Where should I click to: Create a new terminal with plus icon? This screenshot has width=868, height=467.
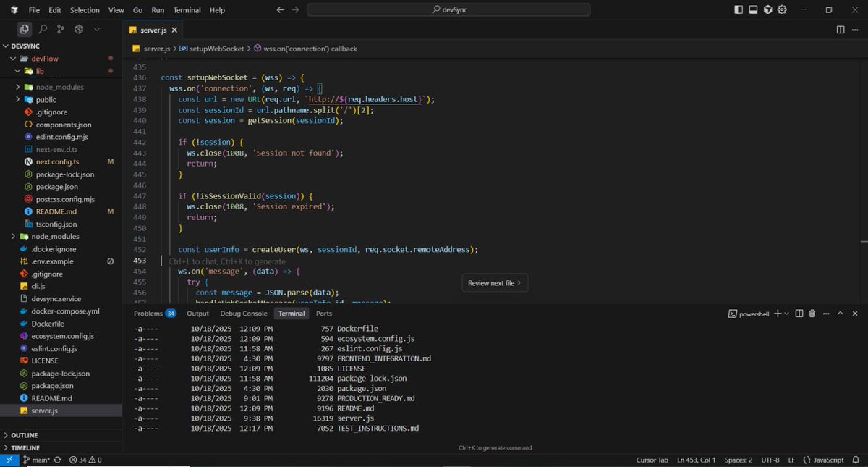(x=778, y=314)
